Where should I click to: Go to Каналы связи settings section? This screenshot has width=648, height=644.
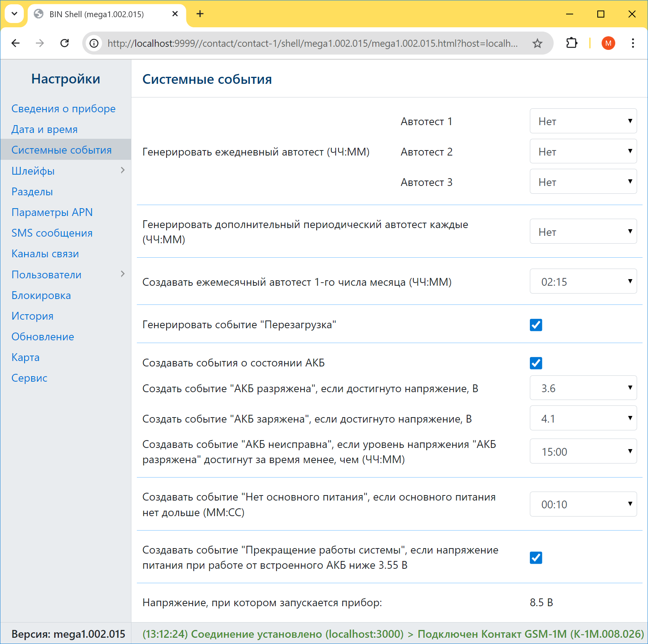[x=45, y=254]
